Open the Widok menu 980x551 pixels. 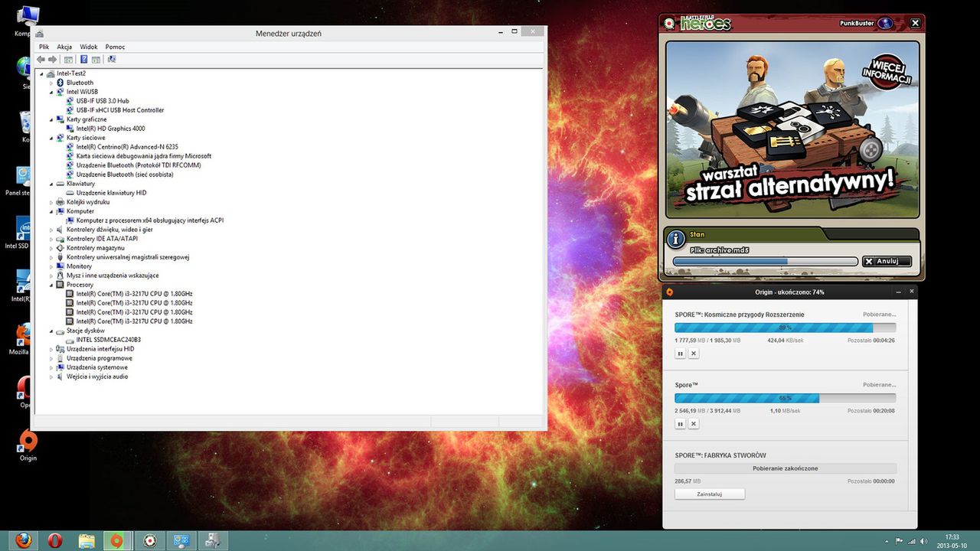89,47
